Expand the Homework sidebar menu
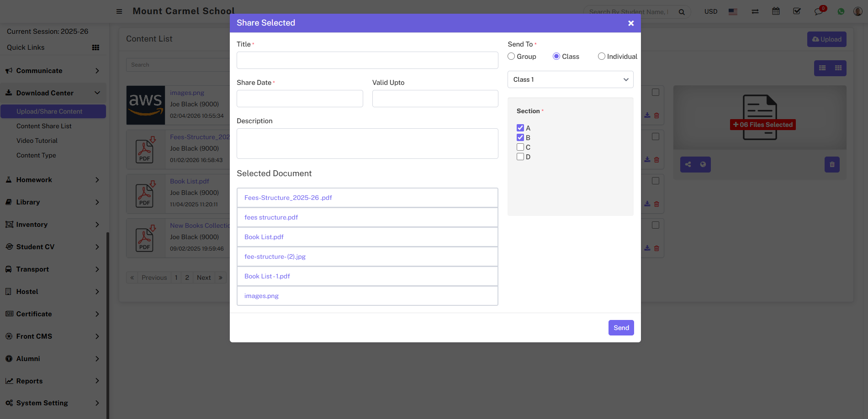 coord(53,180)
